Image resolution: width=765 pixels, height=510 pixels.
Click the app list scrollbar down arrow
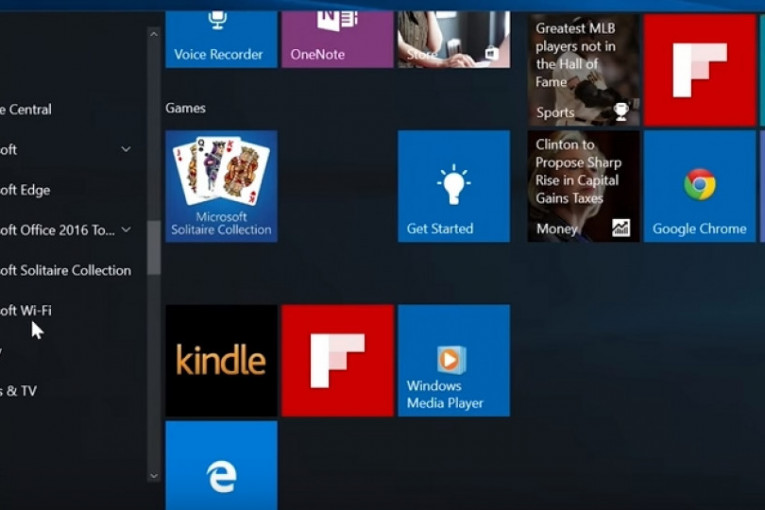tap(153, 476)
